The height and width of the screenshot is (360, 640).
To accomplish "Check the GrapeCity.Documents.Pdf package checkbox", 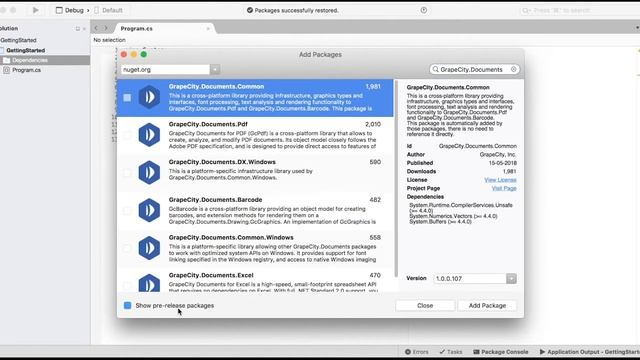I will tap(127, 135).
